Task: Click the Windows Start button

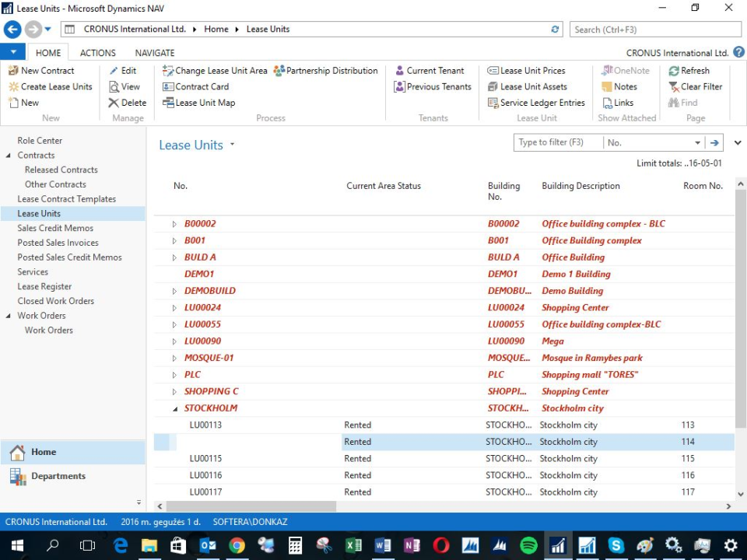Action: tap(17, 545)
